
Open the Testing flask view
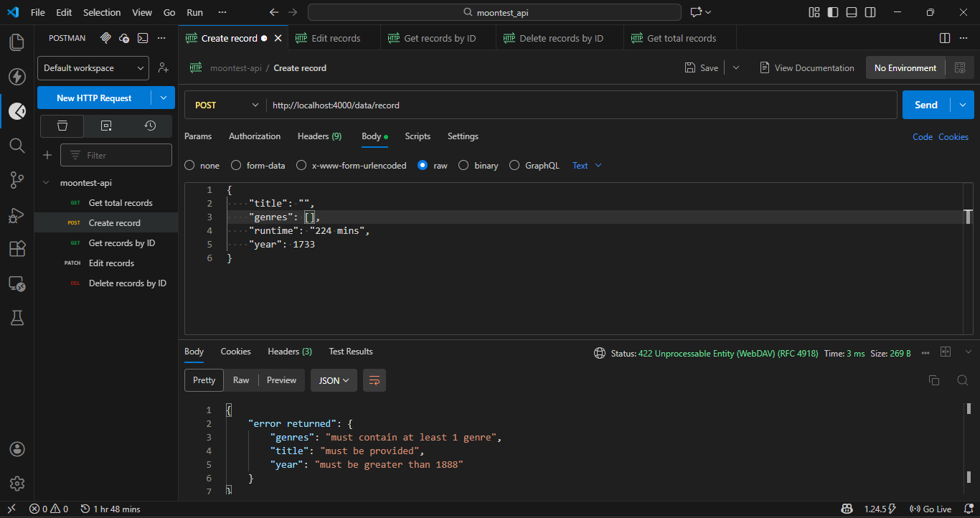17,318
